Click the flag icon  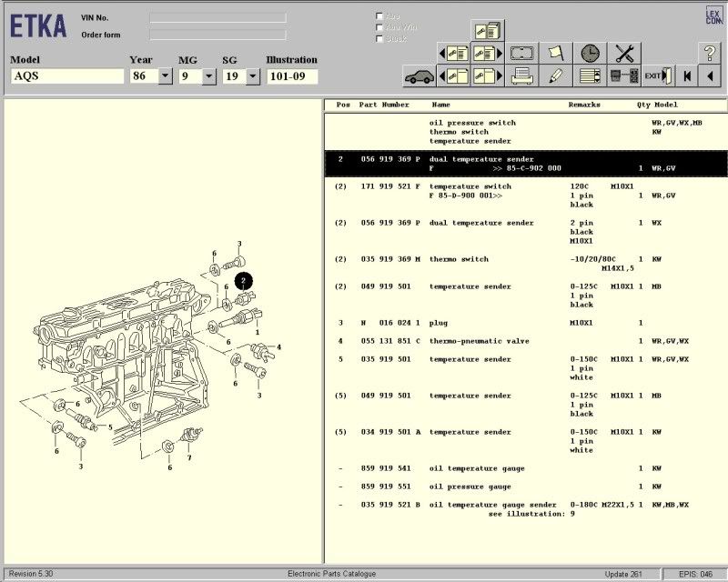(556, 54)
